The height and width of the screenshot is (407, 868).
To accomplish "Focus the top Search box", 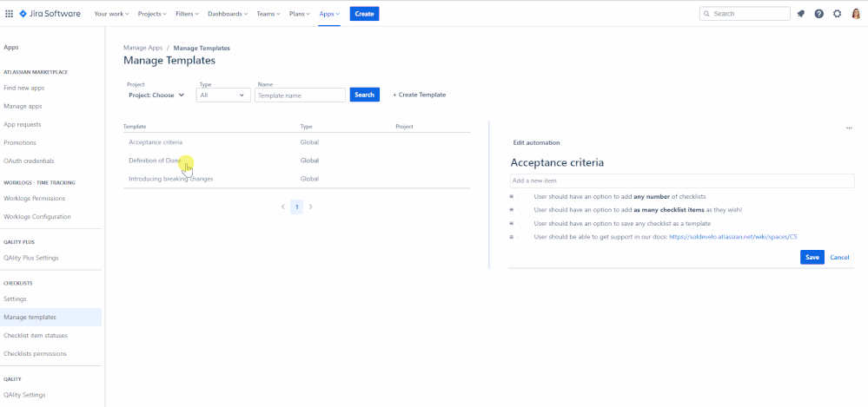I will 745,14.
